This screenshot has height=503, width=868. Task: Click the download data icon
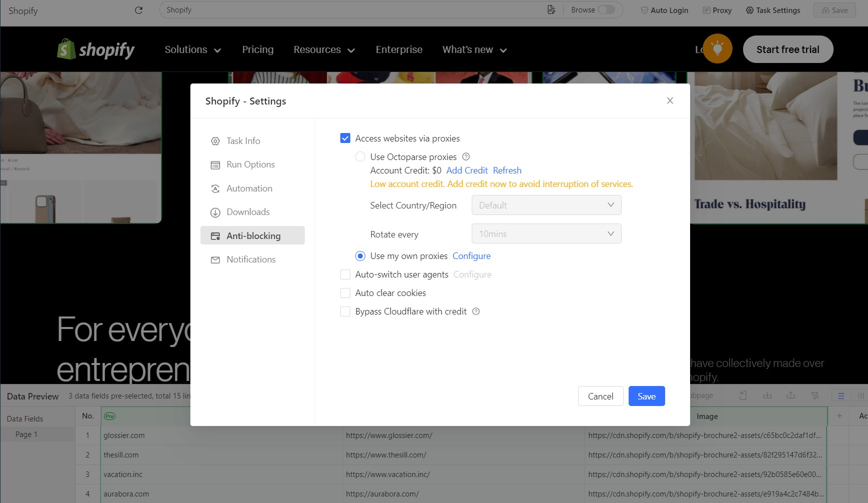767,395
